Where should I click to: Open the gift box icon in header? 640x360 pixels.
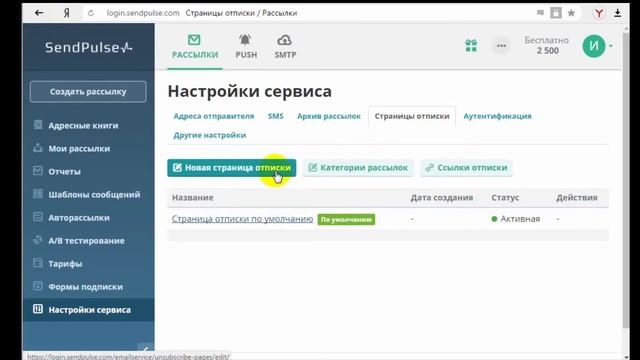[x=471, y=45]
